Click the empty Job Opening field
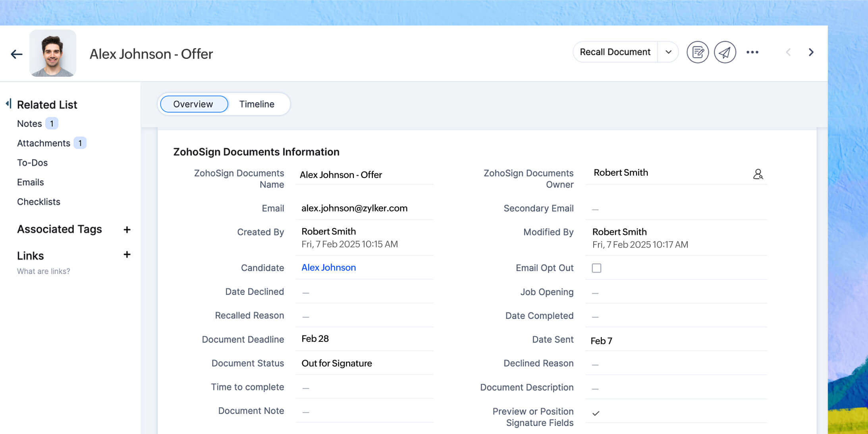This screenshot has height=434, width=868. (676, 292)
